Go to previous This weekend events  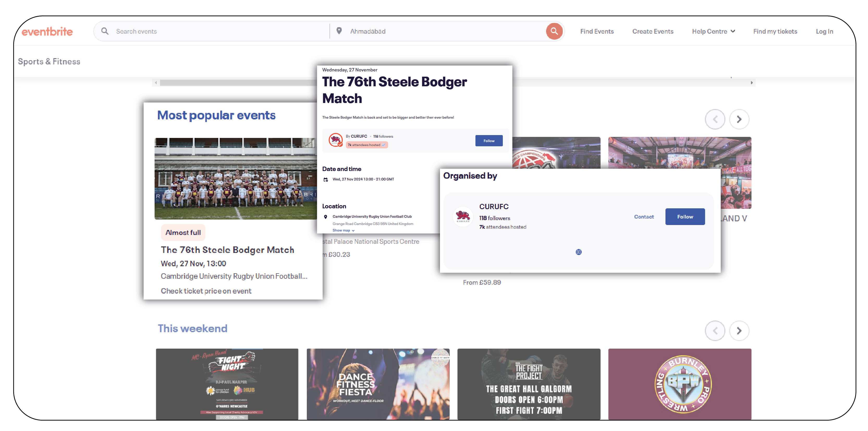[715, 331]
